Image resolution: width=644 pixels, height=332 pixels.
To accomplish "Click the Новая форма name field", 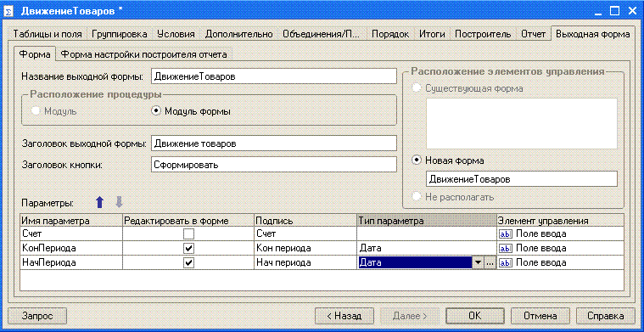I will [522, 179].
